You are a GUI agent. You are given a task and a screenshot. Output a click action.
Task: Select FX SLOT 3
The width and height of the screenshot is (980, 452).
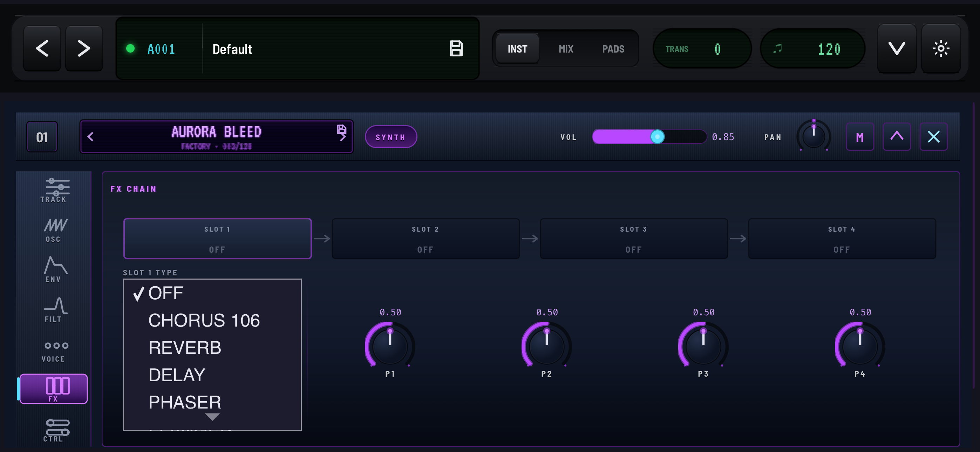click(x=633, y=239)
